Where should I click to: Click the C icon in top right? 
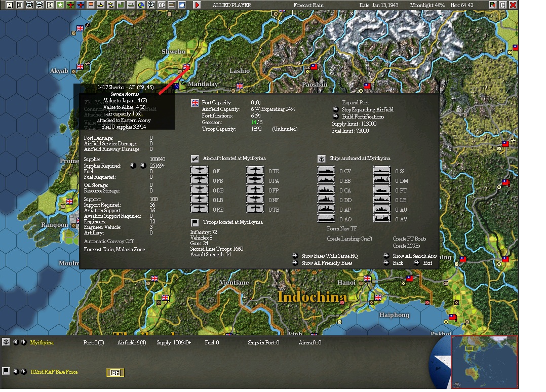click(x=502, y=5)
